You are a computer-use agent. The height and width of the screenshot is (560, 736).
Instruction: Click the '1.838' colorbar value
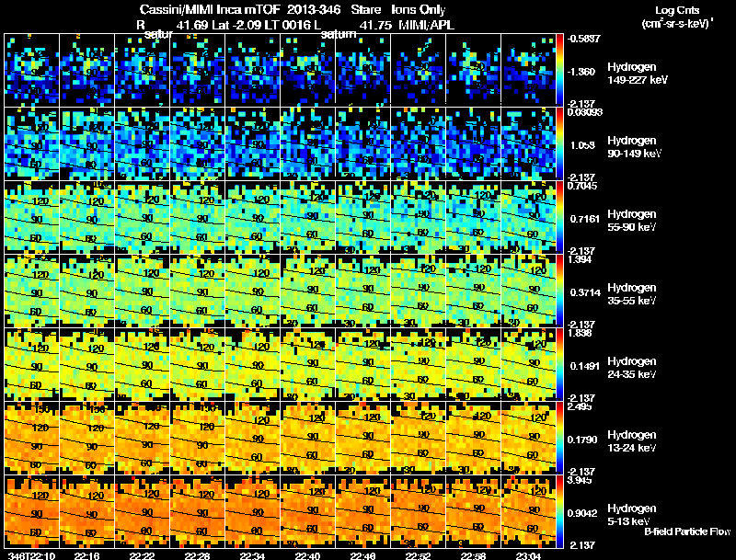[581, 333]
